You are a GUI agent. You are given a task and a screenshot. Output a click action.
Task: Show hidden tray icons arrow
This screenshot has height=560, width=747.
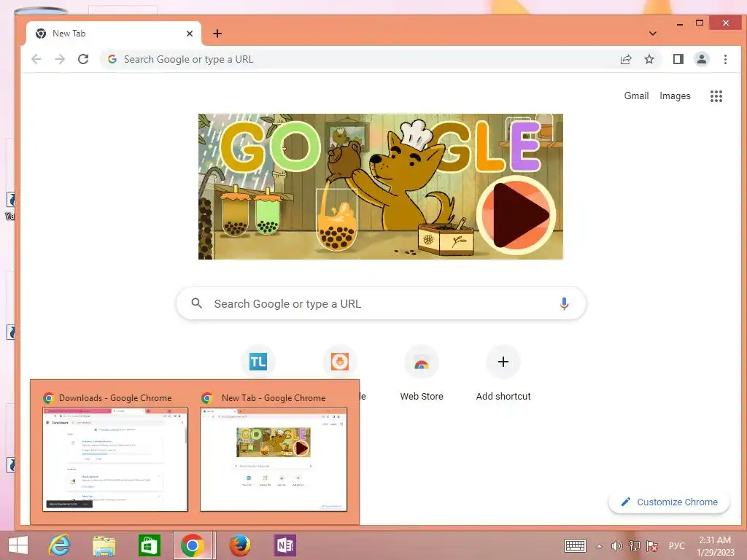coord(599,546)
